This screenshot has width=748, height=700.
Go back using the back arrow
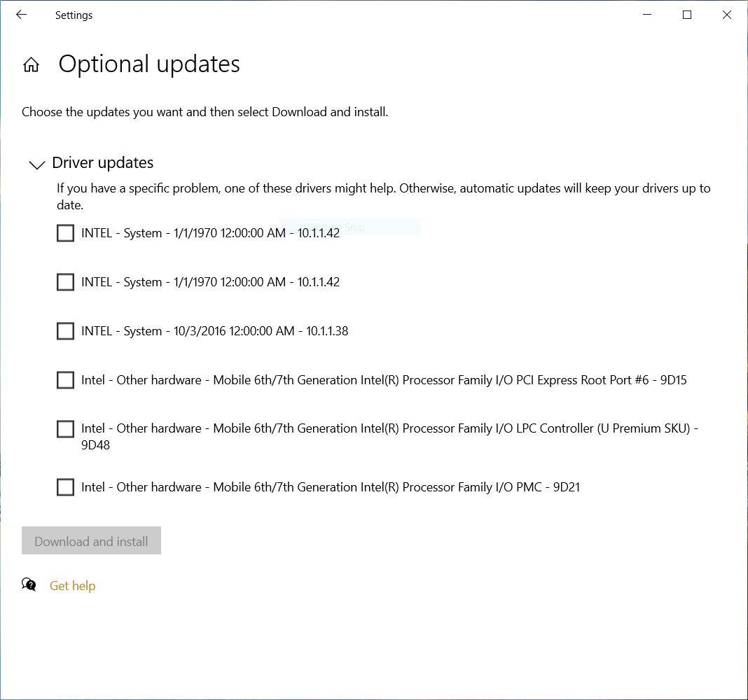click(x=22, y=15)
